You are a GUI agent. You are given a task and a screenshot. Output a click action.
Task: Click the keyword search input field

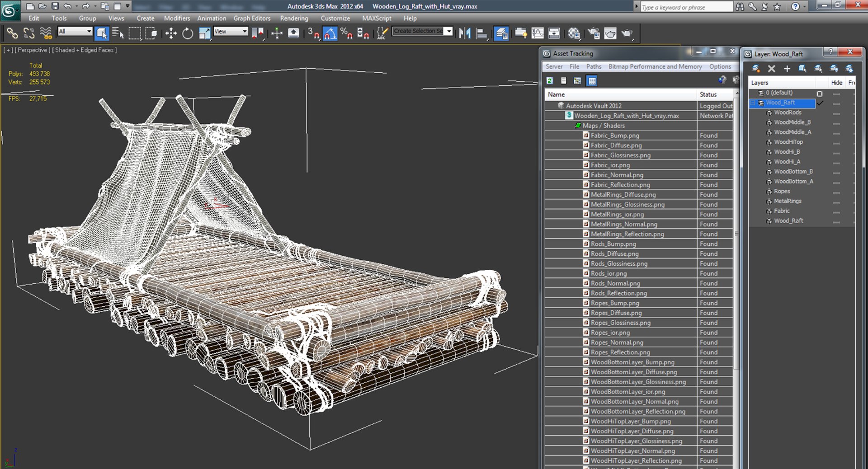(686, 7)
